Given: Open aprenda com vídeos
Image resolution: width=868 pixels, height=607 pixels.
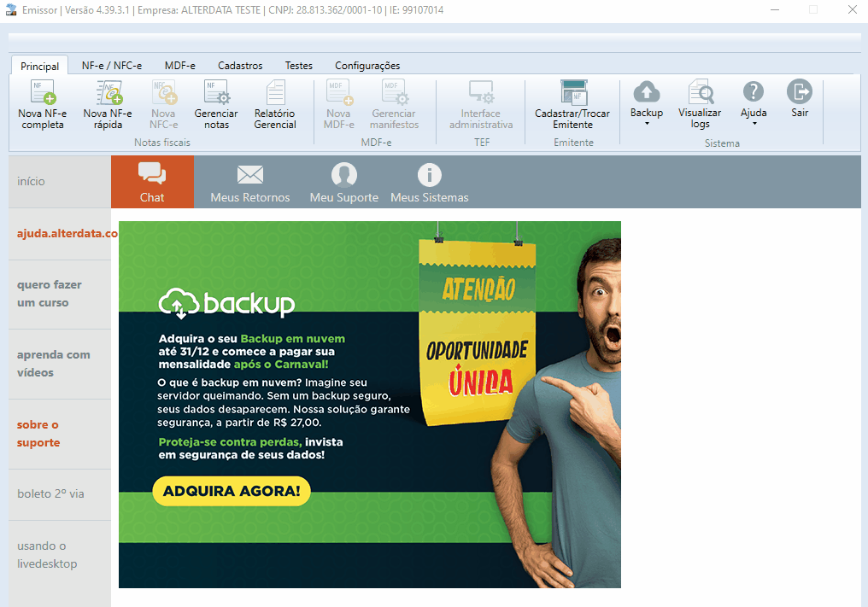Looking at the screenshot, I should click(x=60, y=364).
